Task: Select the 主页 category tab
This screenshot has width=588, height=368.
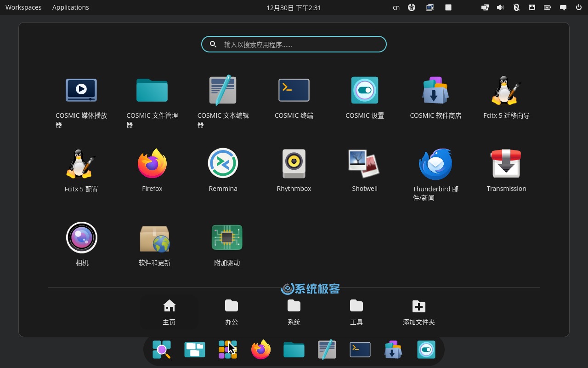Action: (x=169, y=312)
